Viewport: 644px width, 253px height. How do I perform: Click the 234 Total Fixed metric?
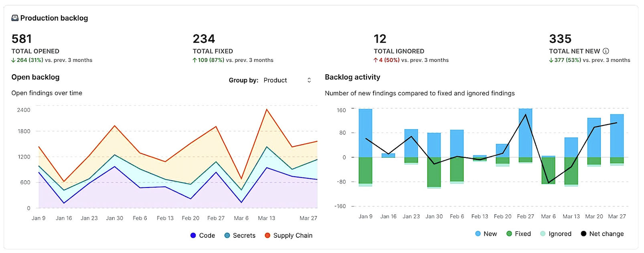coord(204,39)
